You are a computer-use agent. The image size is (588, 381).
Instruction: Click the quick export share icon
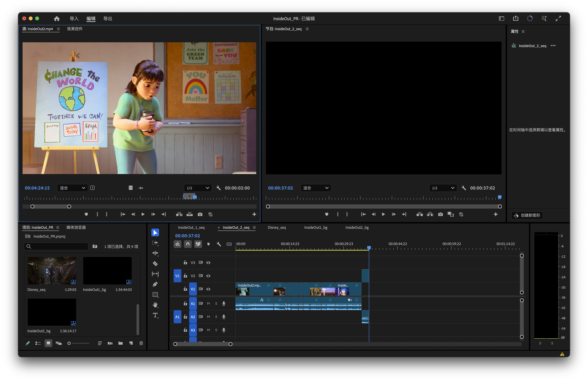[x=516, y=18]
